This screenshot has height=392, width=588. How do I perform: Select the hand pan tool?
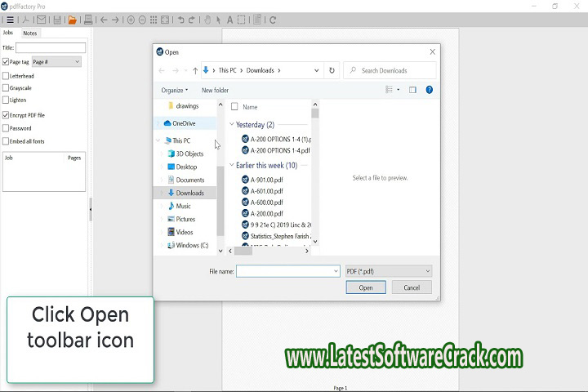(207, 20)
